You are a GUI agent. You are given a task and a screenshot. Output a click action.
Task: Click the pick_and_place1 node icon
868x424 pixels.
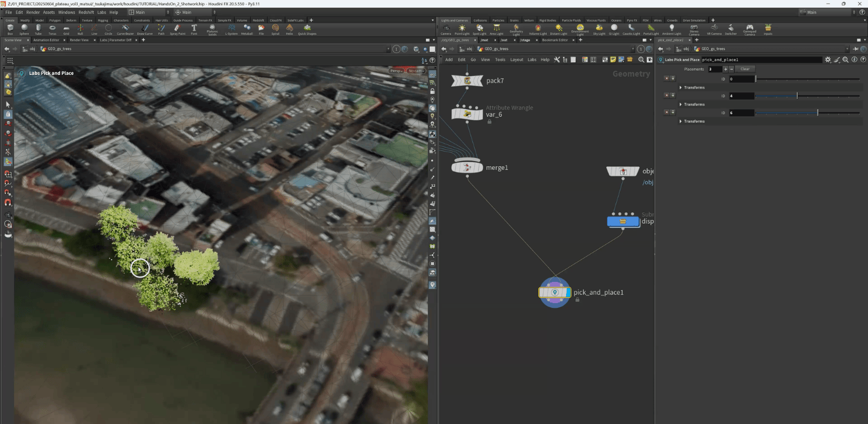[x=554, y=292]
